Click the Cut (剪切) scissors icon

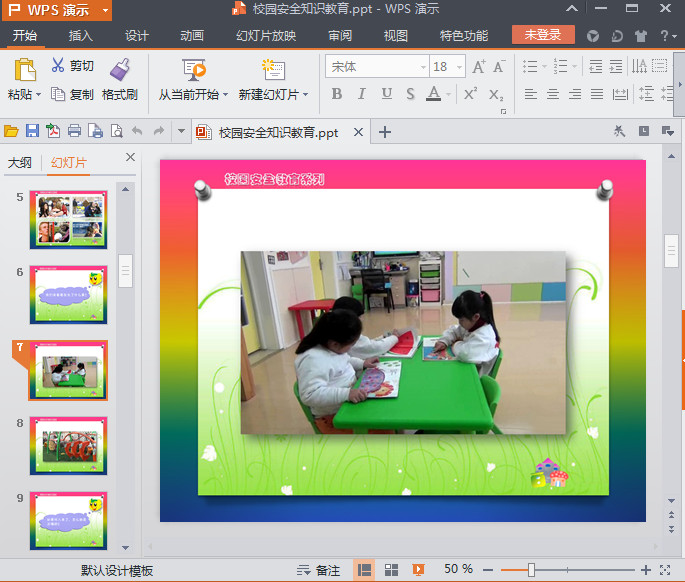click(x=58, y=66)
